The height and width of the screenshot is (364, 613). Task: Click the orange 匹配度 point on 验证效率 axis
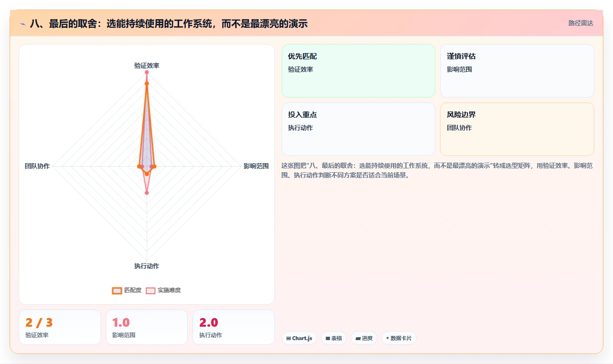click(x=147, y=83)
